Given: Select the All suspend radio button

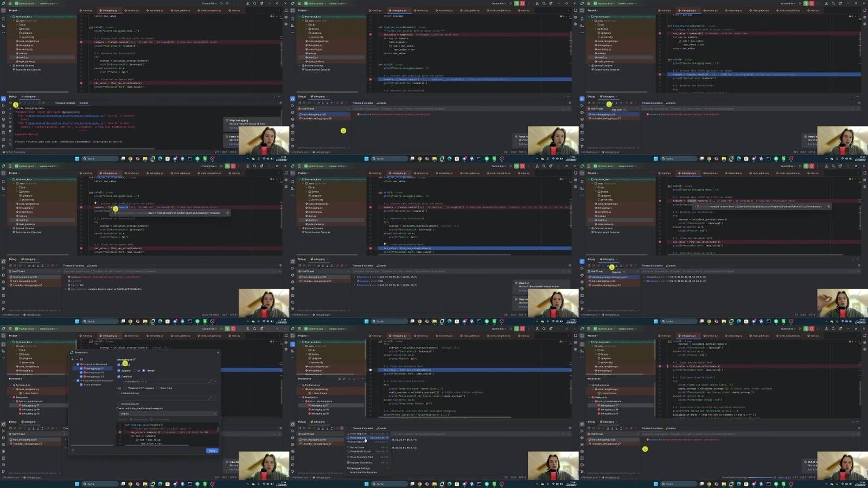Looking at the screenshot, I should tap(135, 371).
